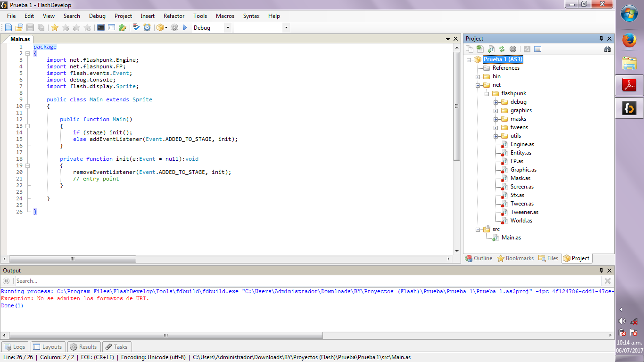The height and width of the screenshot is (362, 644).
Task: Pin the Output panel with pushpin icon
Action: [601, 271]
